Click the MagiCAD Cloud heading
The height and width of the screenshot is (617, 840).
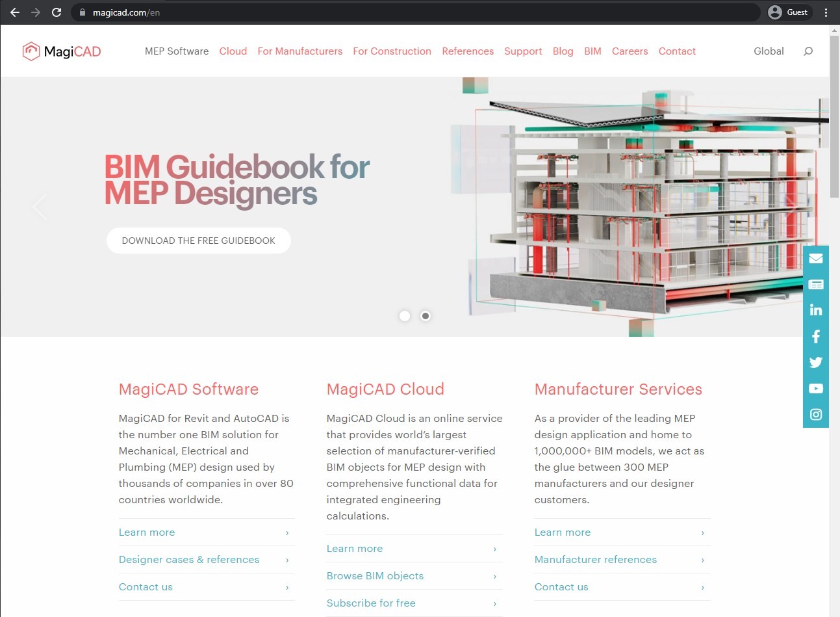click(x=385, y=389)
